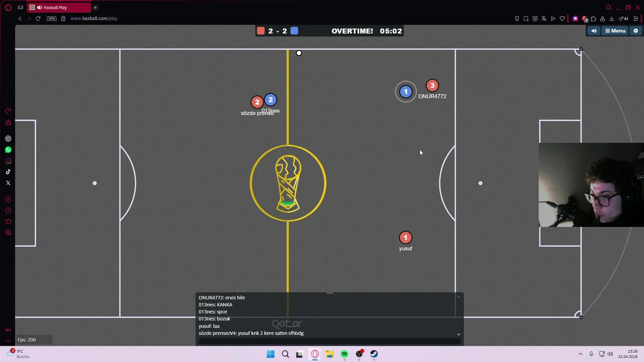Open a new browser tab
This screenshot has width=644, height=362.
pyautogui.click(x=95, y=8)
